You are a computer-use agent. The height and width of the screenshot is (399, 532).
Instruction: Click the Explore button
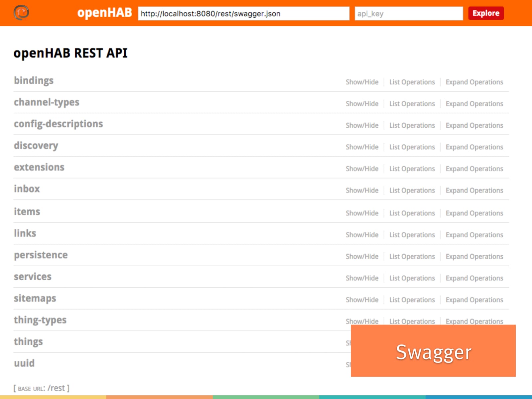point(486,13)
